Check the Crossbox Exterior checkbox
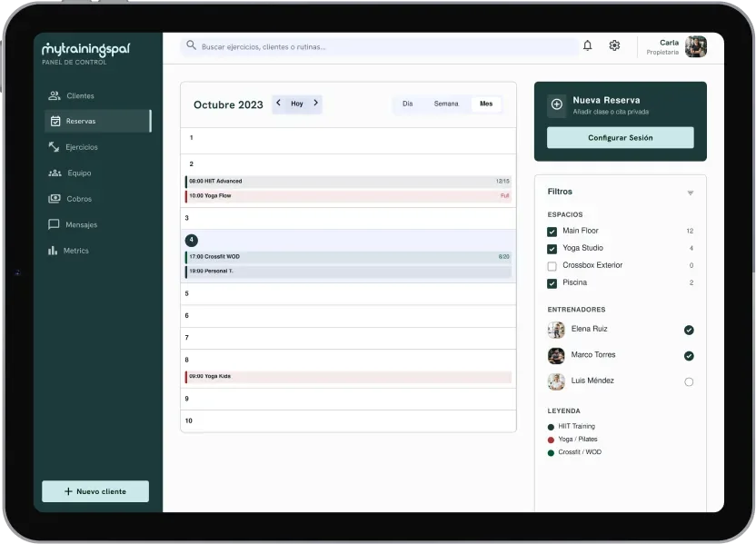Image resolution: width=756 pixels, height=544 pixels. pyautogui.click(x=552, y=266)
